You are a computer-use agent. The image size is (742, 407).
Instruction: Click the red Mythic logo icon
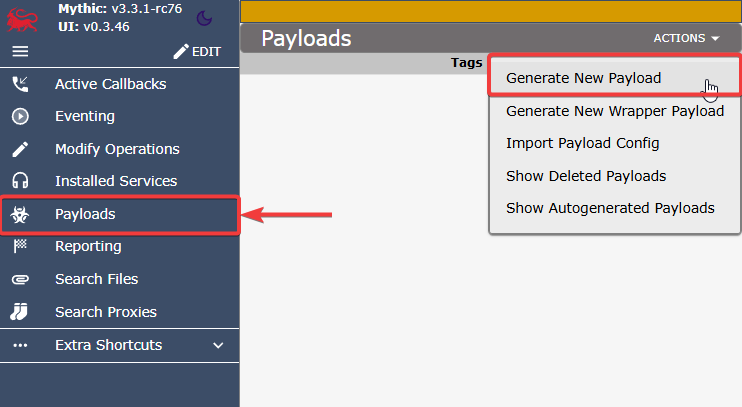[x=22, y=20]
